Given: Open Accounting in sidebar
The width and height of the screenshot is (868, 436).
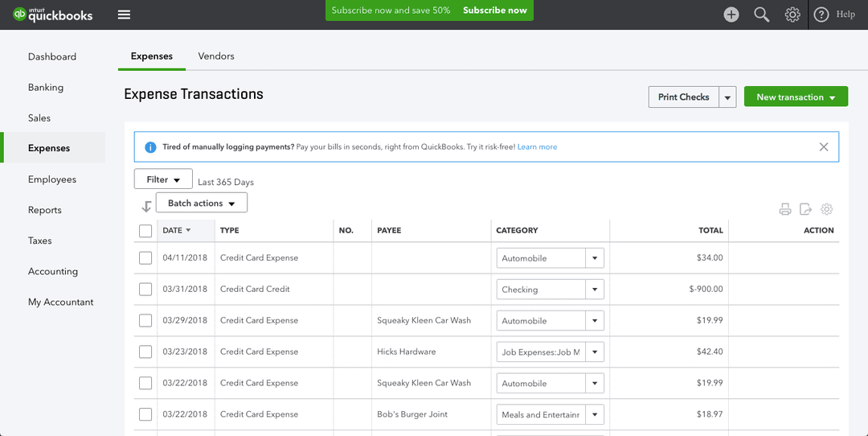Looking at the screenshot, I should pos(53,271).
